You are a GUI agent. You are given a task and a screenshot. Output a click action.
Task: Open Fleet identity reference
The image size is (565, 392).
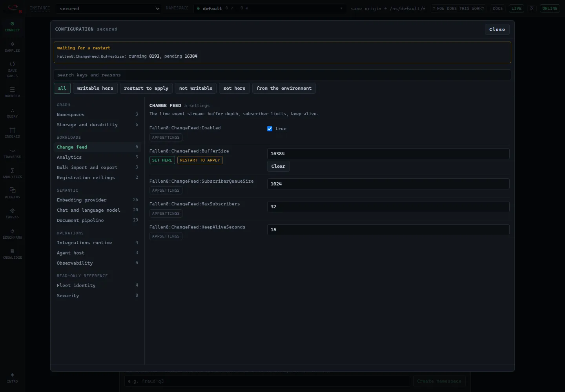(97, 285)
